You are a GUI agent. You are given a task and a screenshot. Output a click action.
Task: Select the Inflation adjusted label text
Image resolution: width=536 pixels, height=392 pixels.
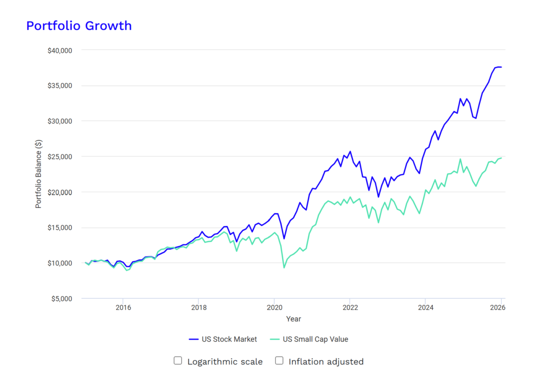coord(326,362)
